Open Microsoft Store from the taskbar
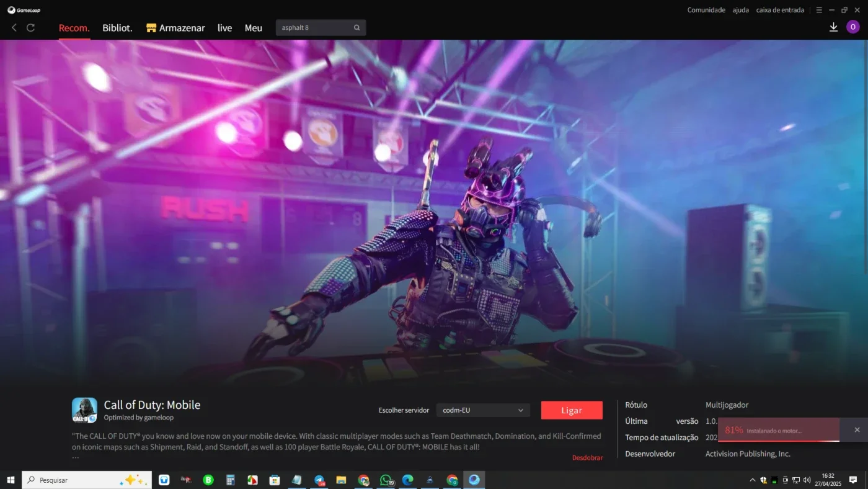 [x=275, y=480]
